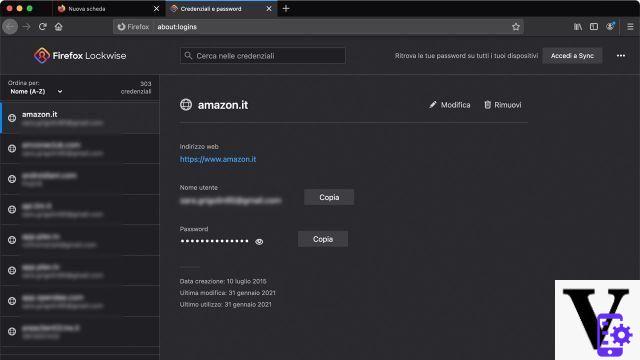
Task: Click the about:logins address bar
Action: [318, 27]
